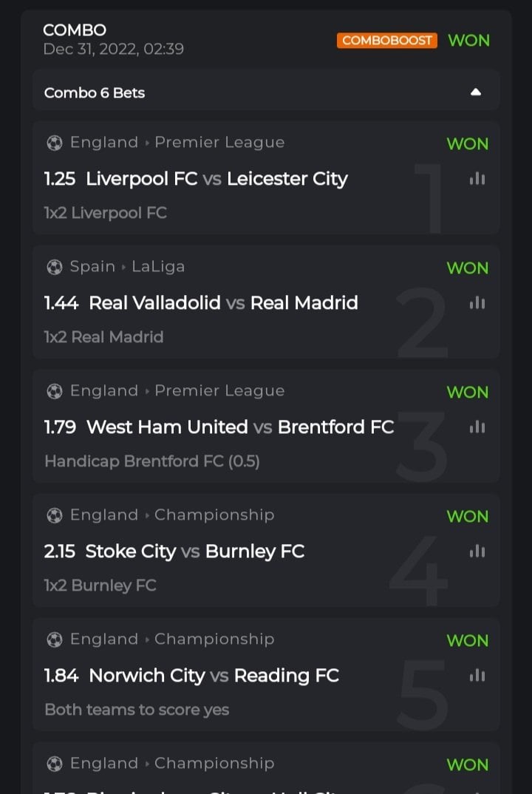Tap the COMBO title at top

pyautogui.click(x=75, y=30)
